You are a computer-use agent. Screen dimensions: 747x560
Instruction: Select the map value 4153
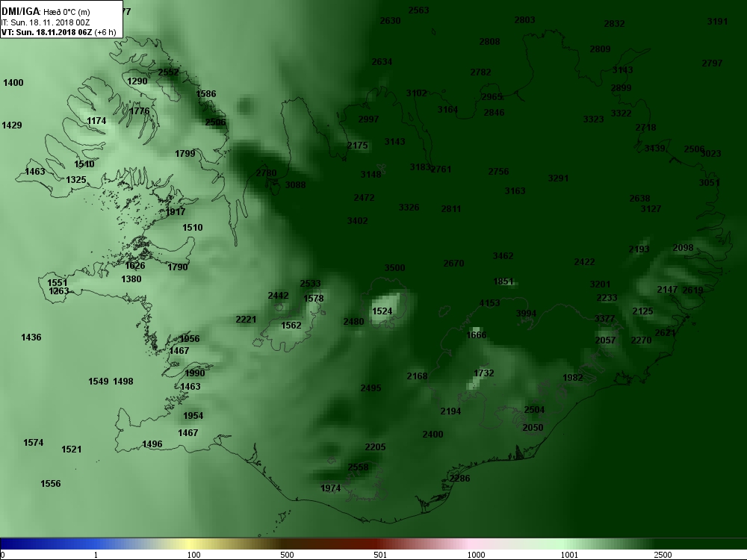pyautogui.click(x=490, y=303)
